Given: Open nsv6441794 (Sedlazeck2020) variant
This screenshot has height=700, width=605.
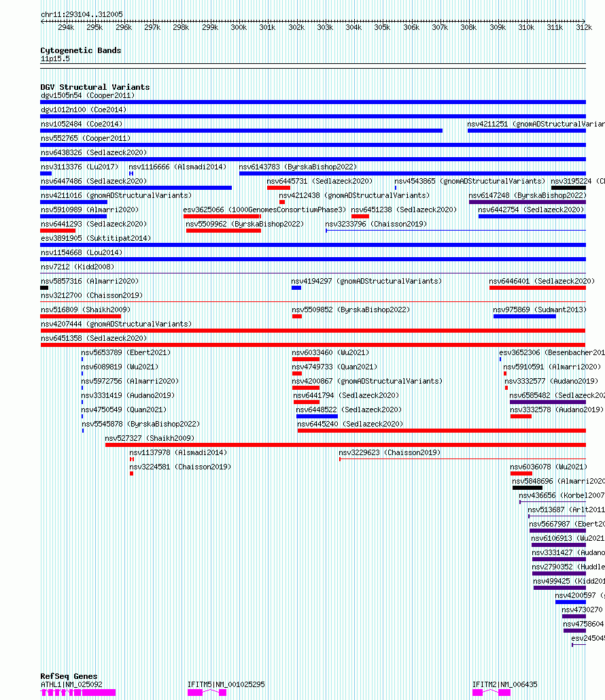Looking at the screenshot, I should pos(346,395).
